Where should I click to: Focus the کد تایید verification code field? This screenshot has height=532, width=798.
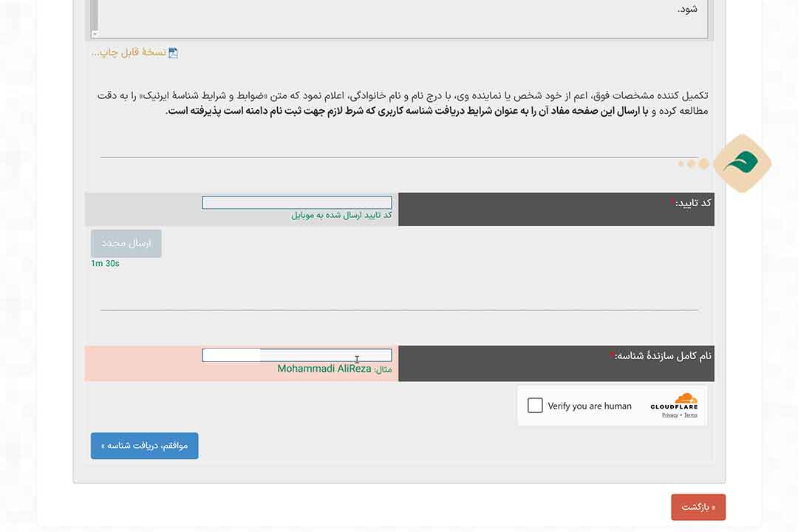pyautogui.click(x=297, y=202)
